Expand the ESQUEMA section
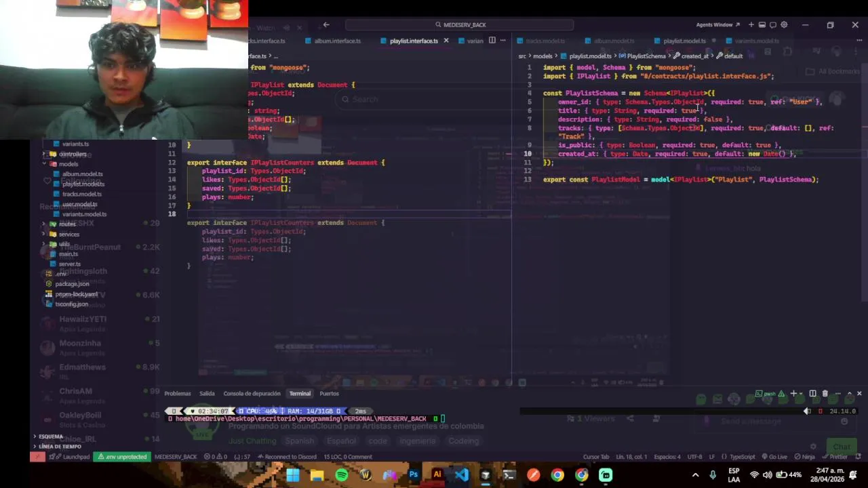The image size is (868, 488). click(49, 436)
